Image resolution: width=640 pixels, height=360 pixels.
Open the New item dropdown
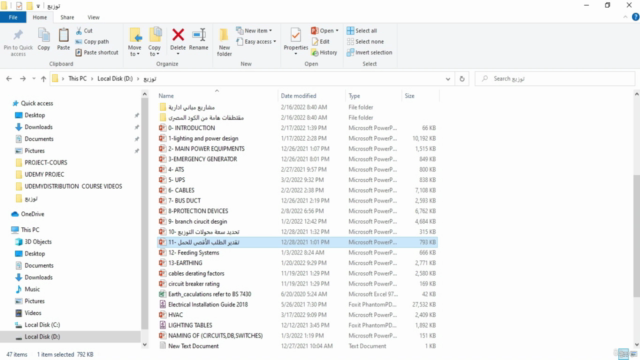click(254, 31)
